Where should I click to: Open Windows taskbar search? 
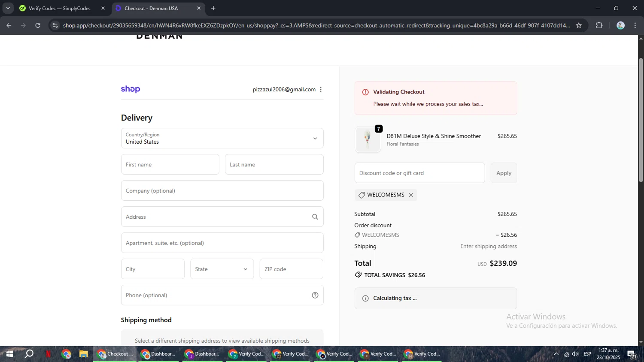tap(29, 354)
